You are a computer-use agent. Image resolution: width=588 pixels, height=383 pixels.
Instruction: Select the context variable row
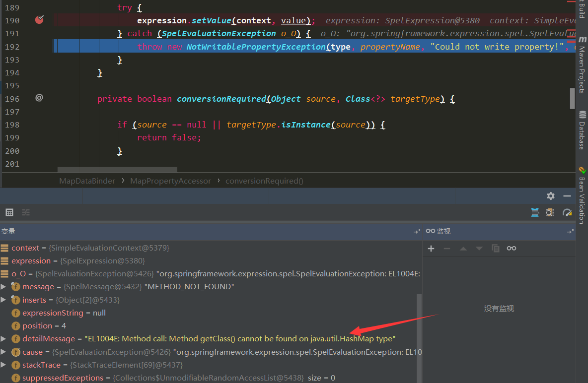tap(210, 248)
